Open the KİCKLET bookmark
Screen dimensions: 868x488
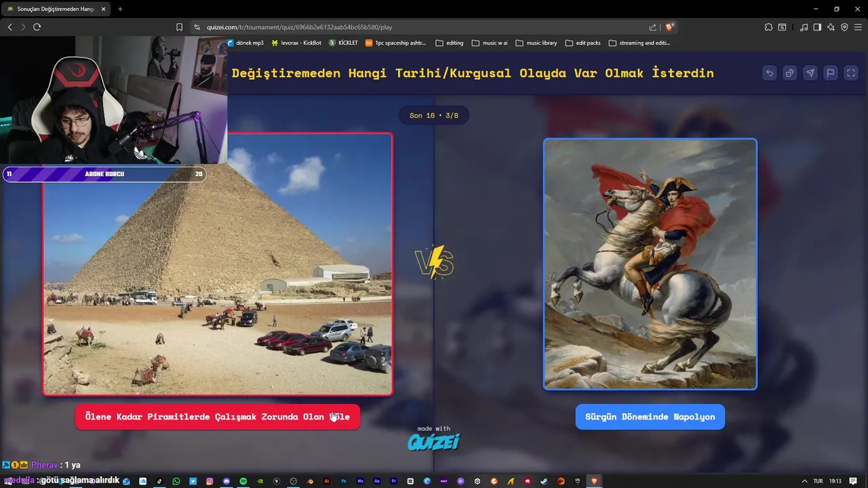343,43
